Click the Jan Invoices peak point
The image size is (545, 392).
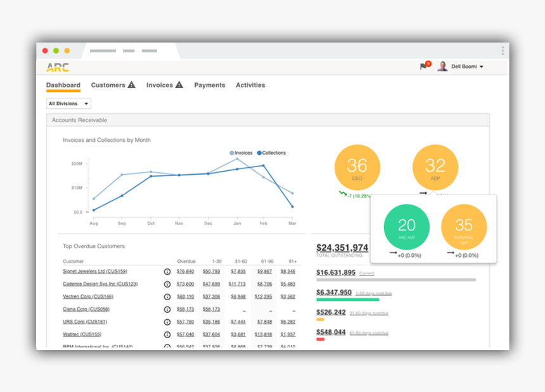pyautogui.click(x=238, y=159)
